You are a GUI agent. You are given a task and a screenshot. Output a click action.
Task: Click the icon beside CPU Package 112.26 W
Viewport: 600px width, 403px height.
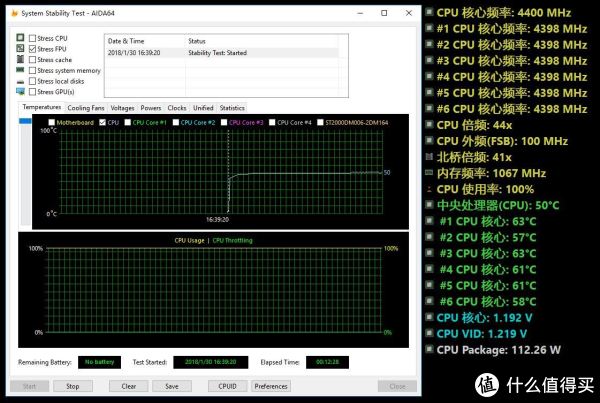pos(429,349)
